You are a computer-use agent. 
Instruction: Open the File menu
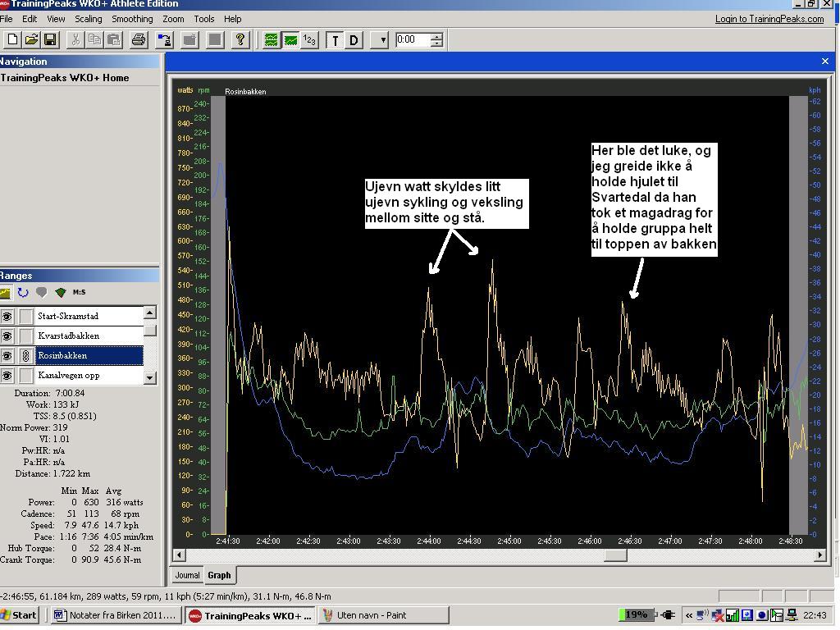pyautogui.click(x=7, y=19)
